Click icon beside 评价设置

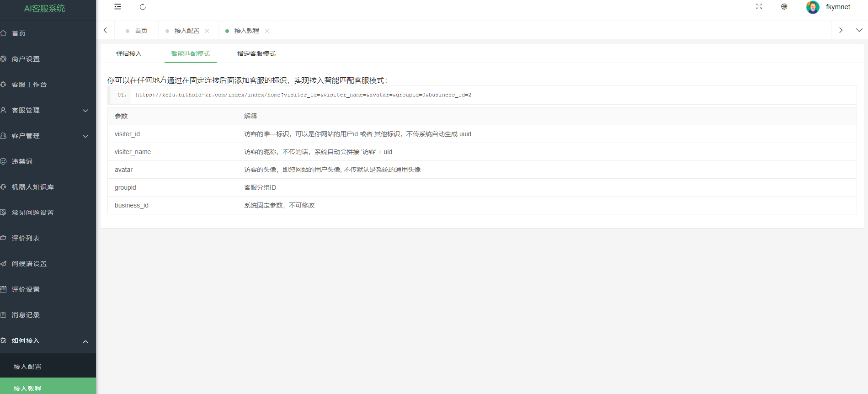tap(3, 289)
